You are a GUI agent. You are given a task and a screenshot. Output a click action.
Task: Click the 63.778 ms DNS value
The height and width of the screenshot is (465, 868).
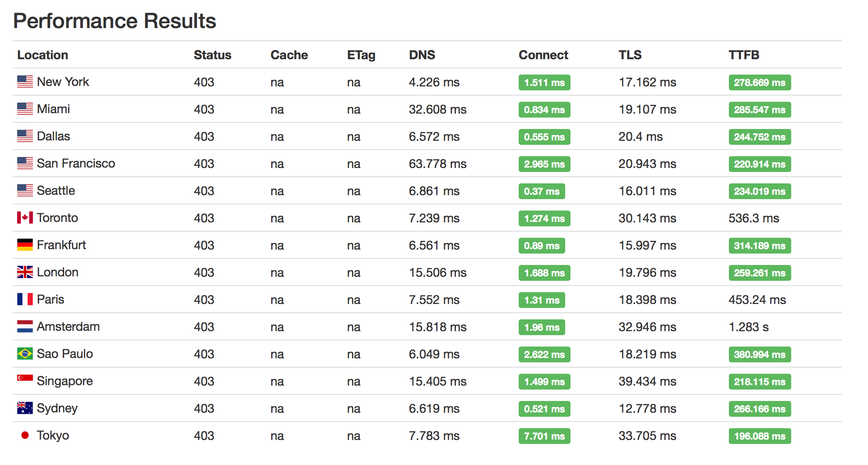point(438,164)
